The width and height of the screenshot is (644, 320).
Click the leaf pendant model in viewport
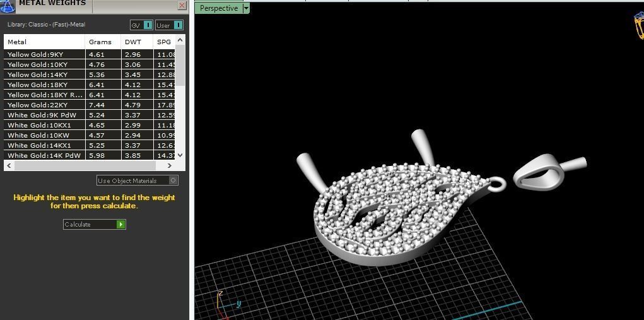pos(394,213)
